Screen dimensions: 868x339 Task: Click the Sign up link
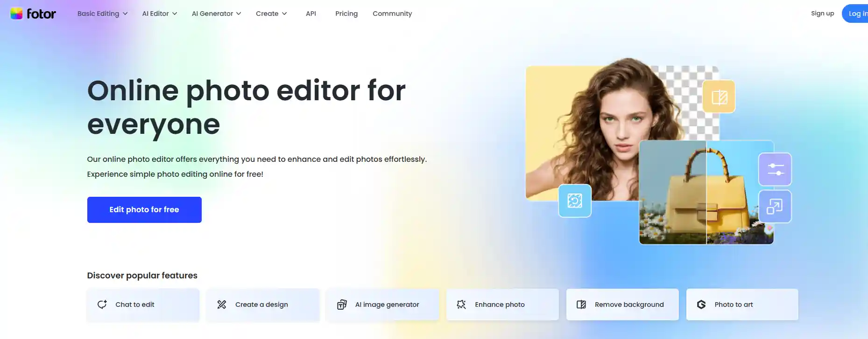pyautogui.click(x=822, y=13)
